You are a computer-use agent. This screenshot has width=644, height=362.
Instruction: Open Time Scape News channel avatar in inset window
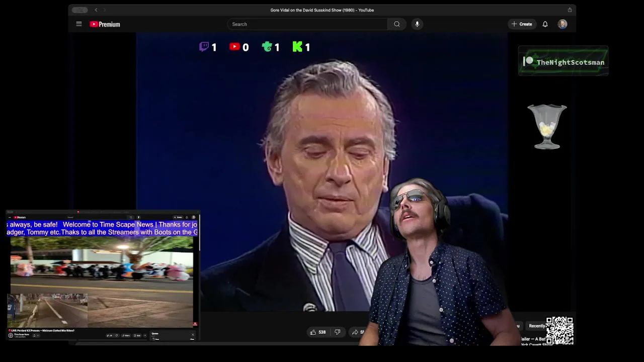(x=11, y=335)
